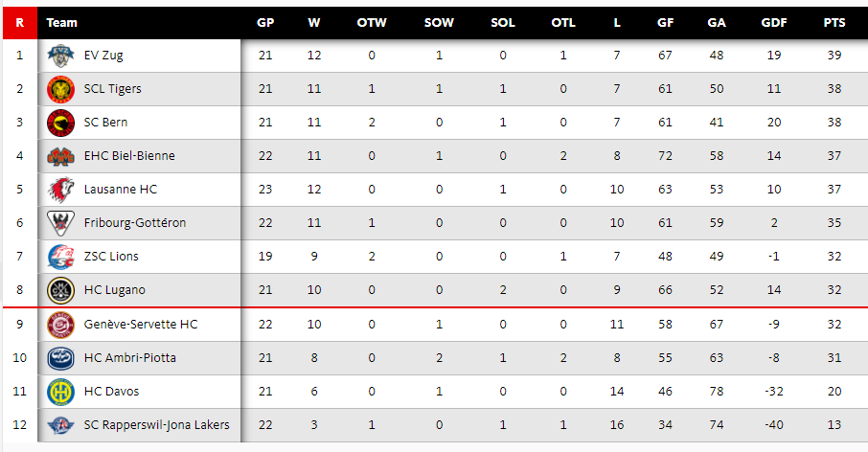Click the red R rank header
The height and width of the screenshot is (452, 868).
19,22
